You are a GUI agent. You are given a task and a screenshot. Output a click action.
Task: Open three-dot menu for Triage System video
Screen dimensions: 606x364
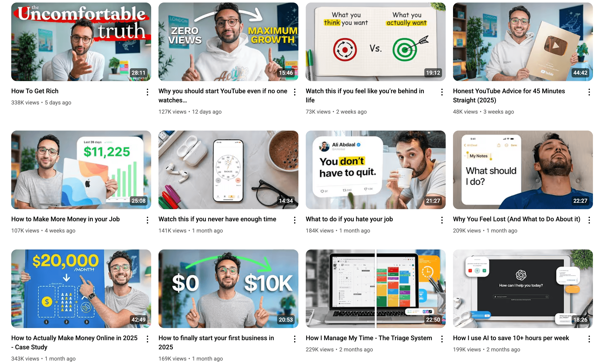click(442, 339)
